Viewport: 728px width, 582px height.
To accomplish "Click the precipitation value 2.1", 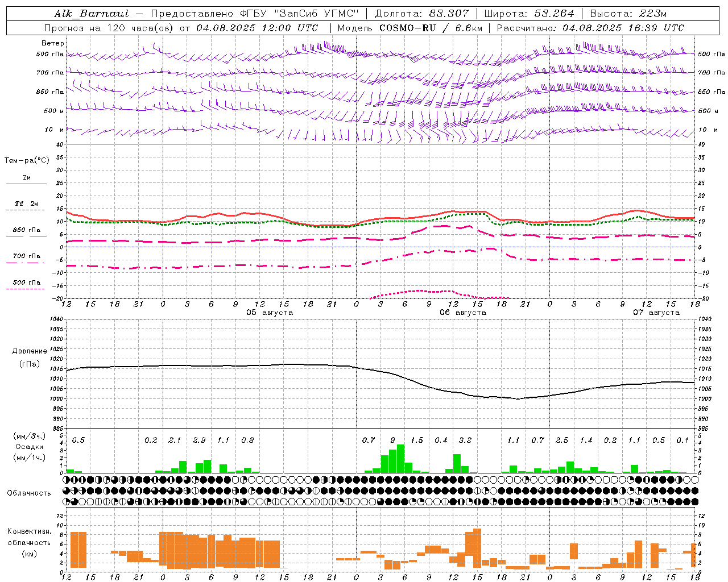I will click(x=175, y=440).
